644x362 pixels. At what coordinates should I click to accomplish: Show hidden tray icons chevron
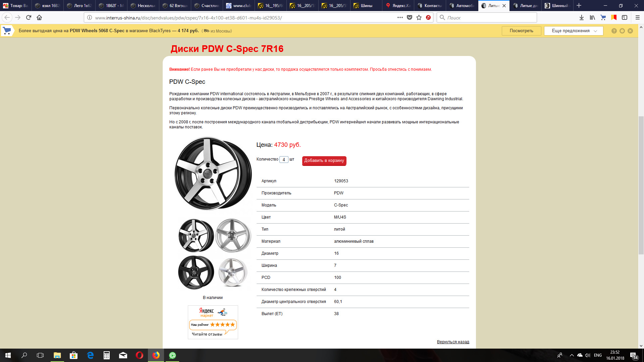point(572,355)
